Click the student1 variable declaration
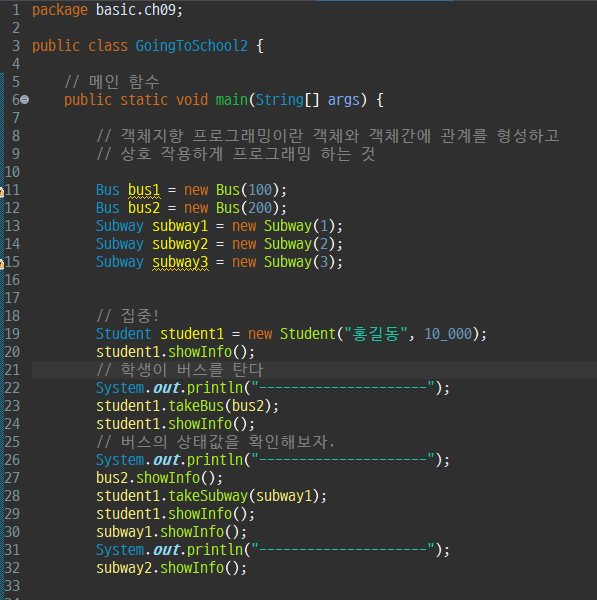Viewport: 597px width, 600px height. [192, 334]
